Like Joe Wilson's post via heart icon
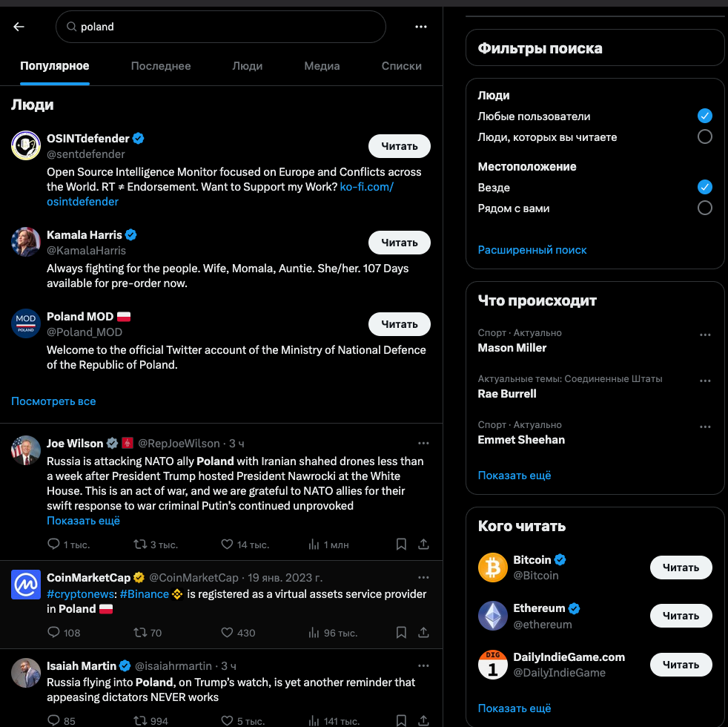This screenshot has height=727, width=728. [x=227, y=544]
